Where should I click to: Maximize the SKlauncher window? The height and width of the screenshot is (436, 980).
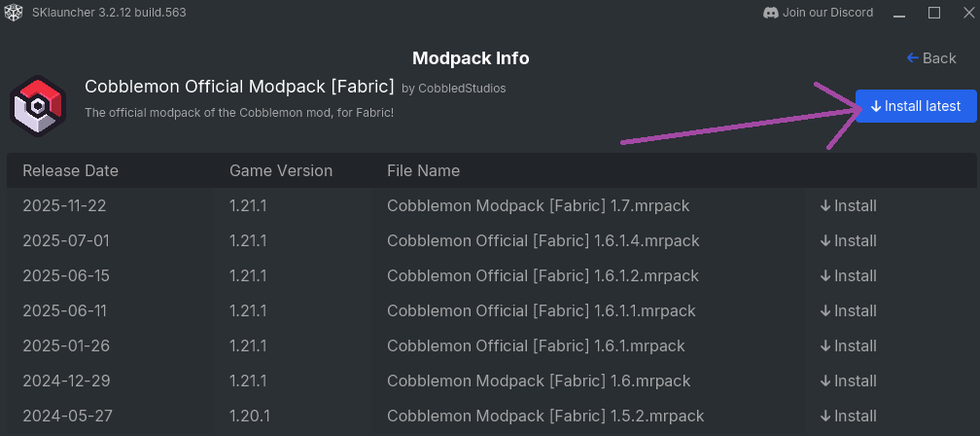click(934, 13)
